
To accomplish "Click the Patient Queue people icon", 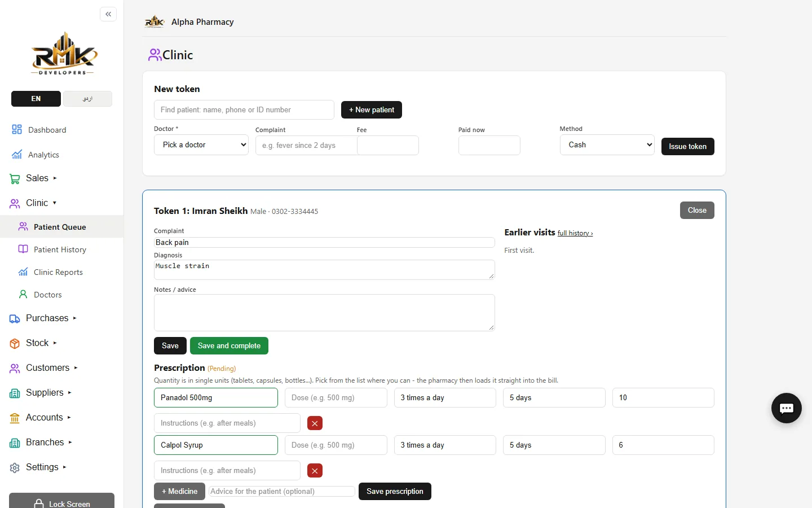I will [23, 226].
